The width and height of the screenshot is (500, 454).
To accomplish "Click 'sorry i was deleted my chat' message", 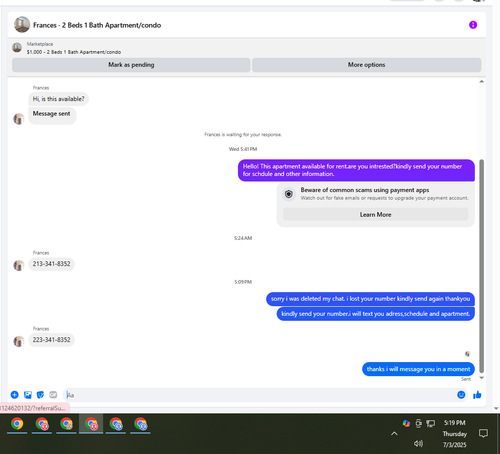I will (x=370, y=299).
